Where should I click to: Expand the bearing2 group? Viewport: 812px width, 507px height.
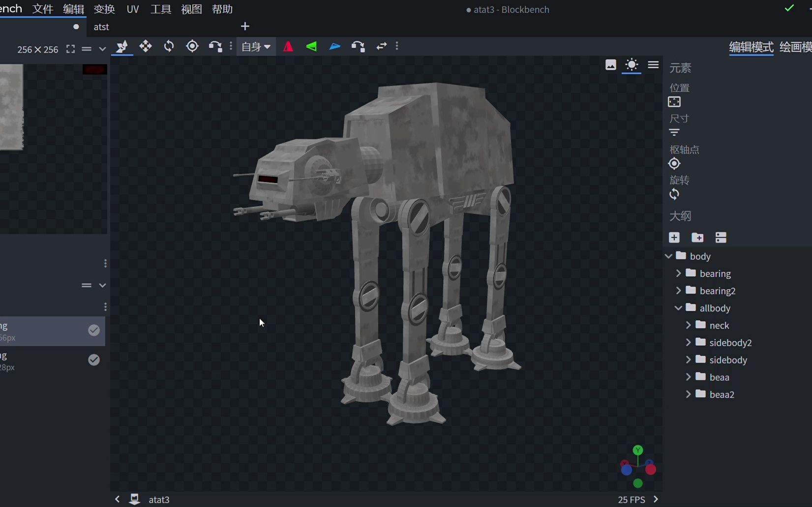pyautogui.click(x=679, y=291)
